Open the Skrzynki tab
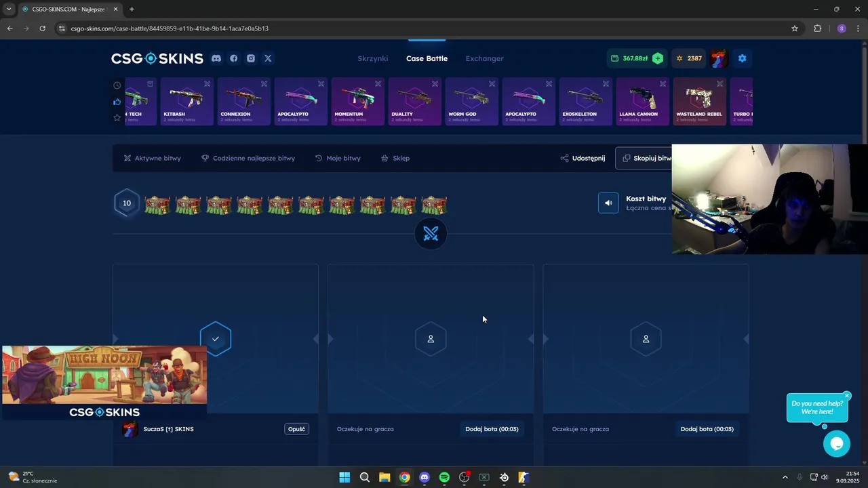Viewport: 868px width, 488px height. [373, 58]
